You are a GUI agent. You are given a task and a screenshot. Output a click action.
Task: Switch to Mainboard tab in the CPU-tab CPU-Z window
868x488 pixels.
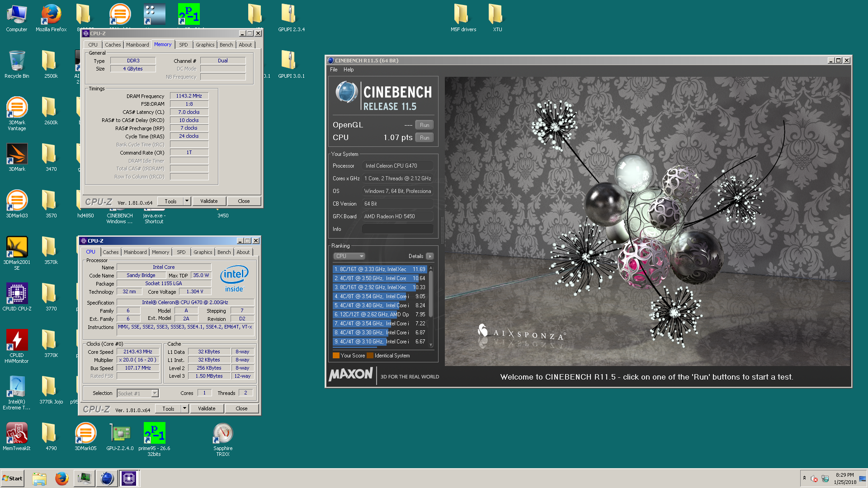135,252
